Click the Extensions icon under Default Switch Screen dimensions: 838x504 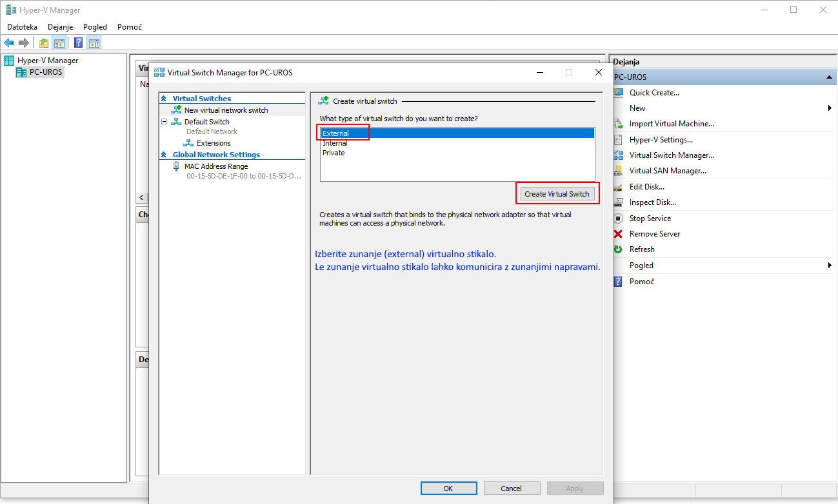[188, 143]
